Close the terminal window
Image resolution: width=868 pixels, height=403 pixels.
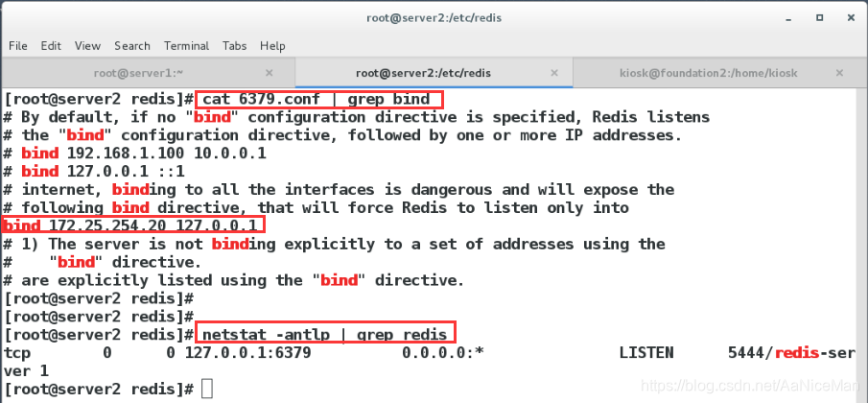pos(852,18)
